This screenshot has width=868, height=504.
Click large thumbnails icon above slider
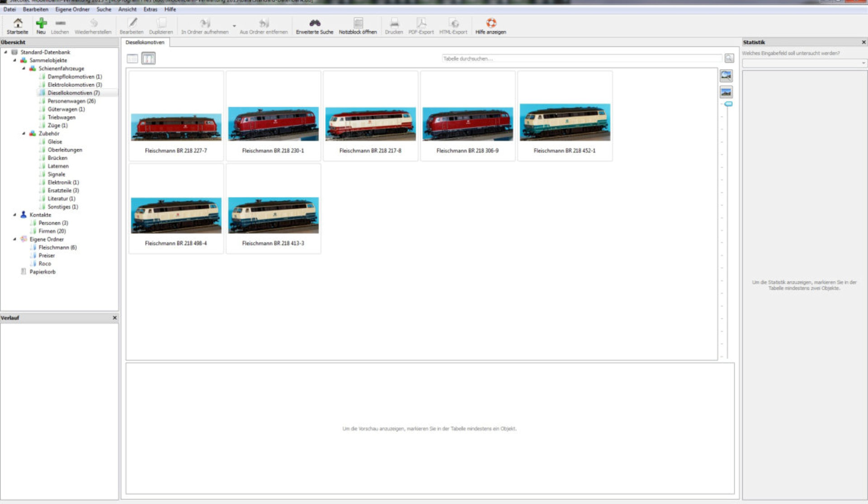(726, 75)
